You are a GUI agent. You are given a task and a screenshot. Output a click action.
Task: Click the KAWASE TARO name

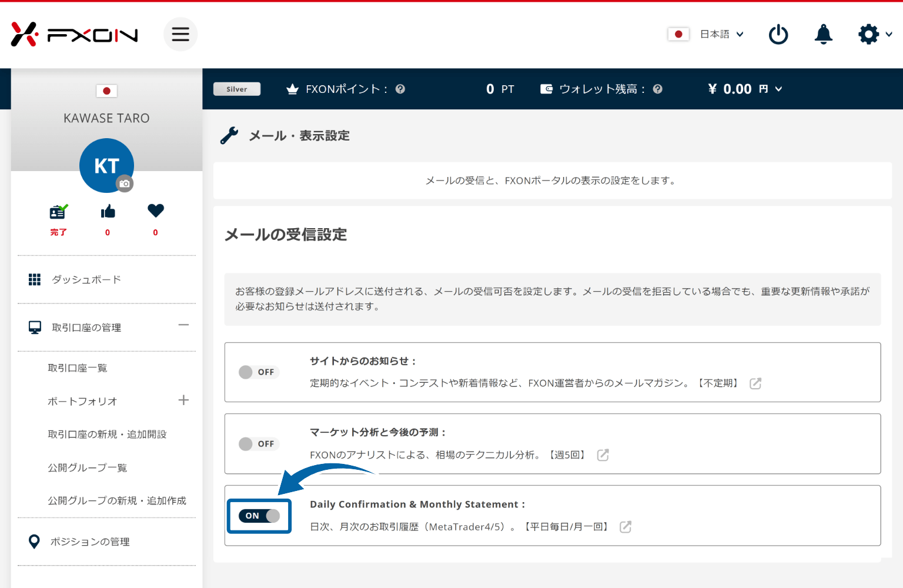[x=106, y=118]
